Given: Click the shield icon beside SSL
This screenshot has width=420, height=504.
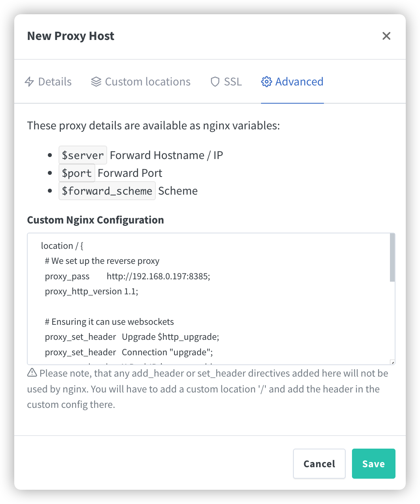Looking at the screenshot, I should click(x=215, y=82).
